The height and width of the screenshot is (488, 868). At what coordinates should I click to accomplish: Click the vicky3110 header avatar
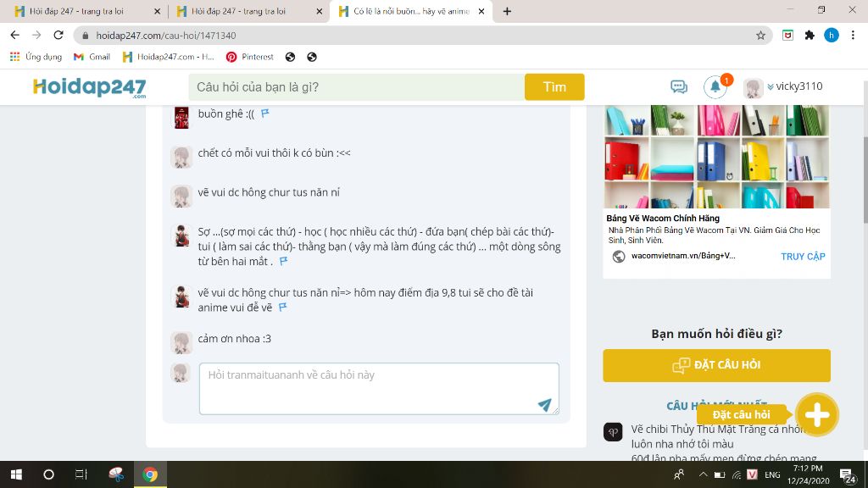pos(753,87)
